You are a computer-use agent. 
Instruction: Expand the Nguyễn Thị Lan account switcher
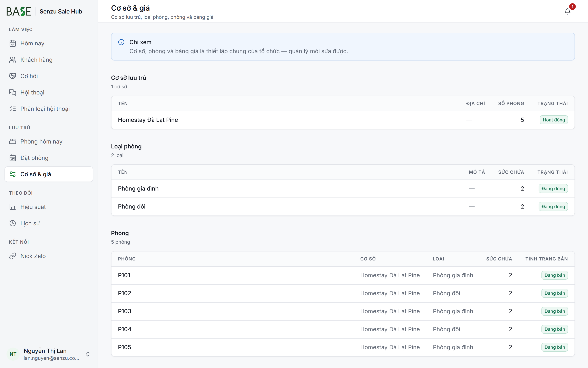point(88,354)
